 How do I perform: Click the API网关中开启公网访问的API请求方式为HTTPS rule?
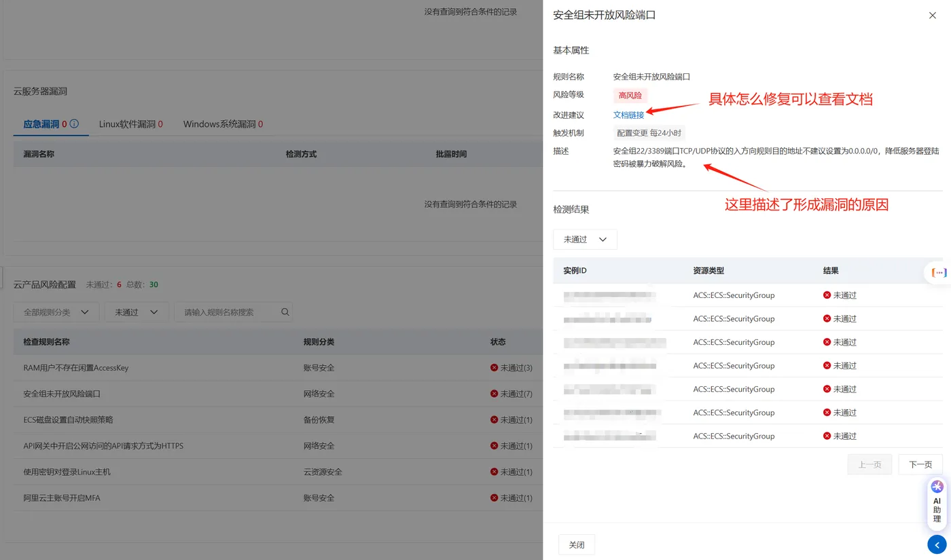click(x=103, y=446)
